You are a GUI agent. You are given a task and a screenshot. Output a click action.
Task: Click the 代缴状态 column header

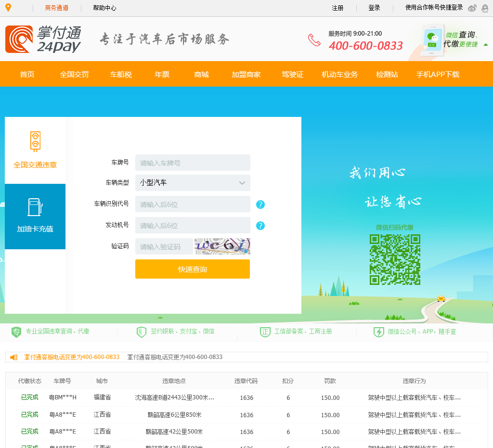pyautogui.click(x=29, y=381)
